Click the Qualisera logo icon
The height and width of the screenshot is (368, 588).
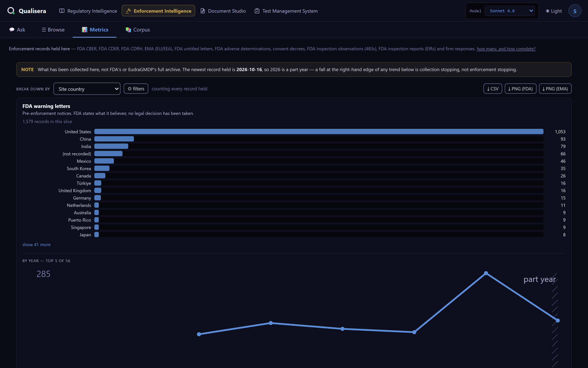point(11,11)
